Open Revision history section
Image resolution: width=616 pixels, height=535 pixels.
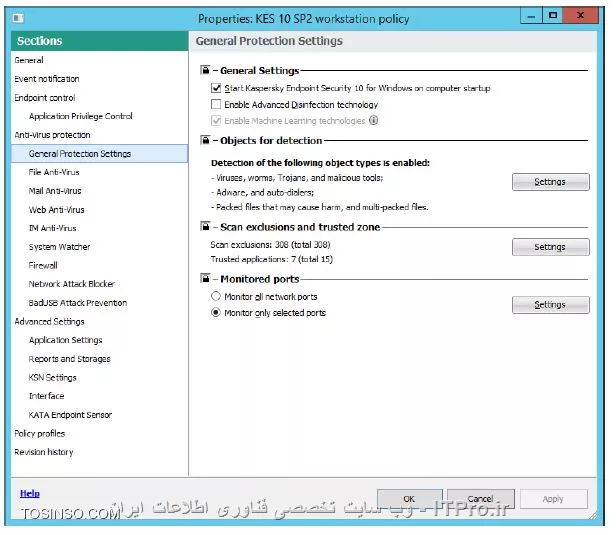point(44,452)
